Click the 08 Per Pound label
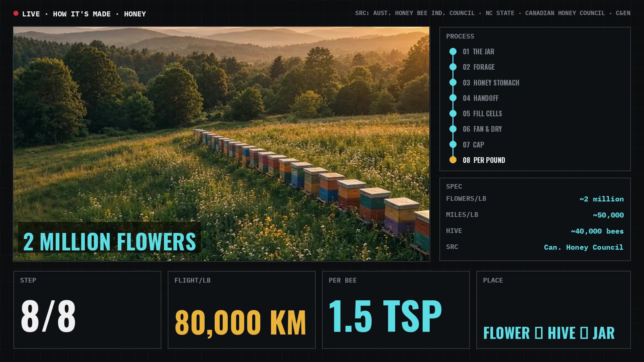Viewport: 644px width, 362px height. pos(484,160)
